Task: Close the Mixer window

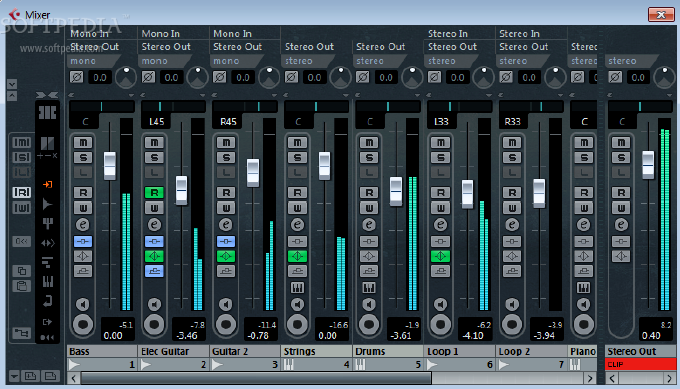Action: point(661,15)
